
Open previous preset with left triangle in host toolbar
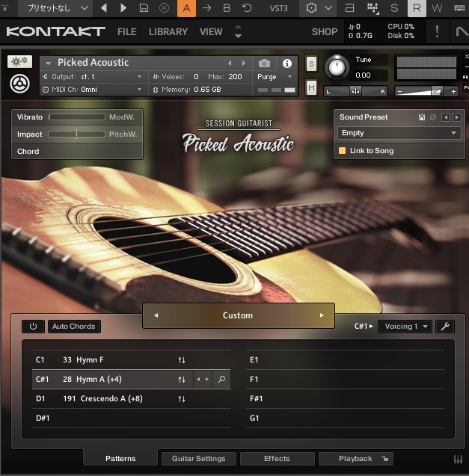(104, 8)
